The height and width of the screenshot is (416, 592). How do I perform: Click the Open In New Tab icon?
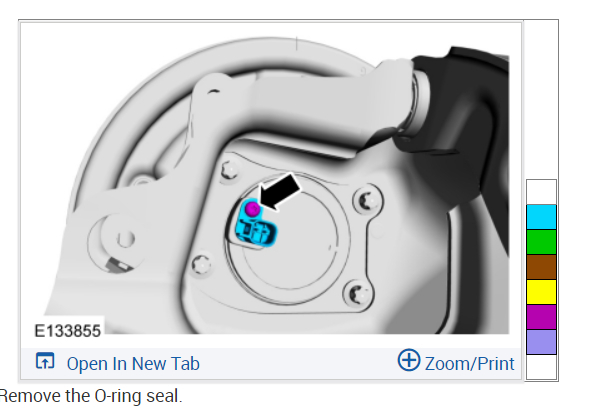tap(45, 361)
